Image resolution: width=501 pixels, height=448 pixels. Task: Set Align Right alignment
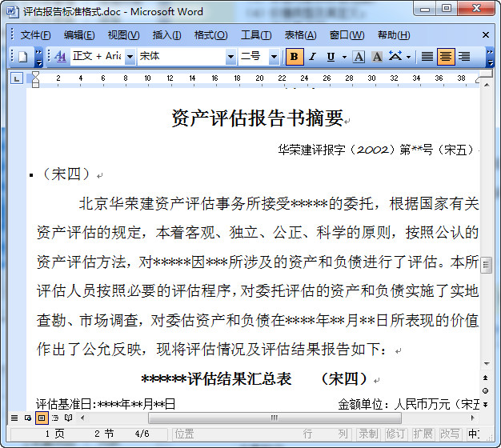pyautogui.click(x=464, y=57)
